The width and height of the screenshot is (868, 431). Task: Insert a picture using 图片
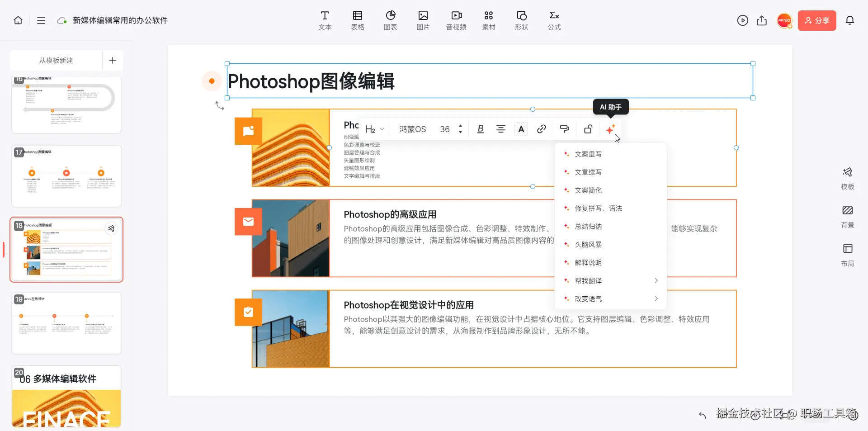coord(423,20)
